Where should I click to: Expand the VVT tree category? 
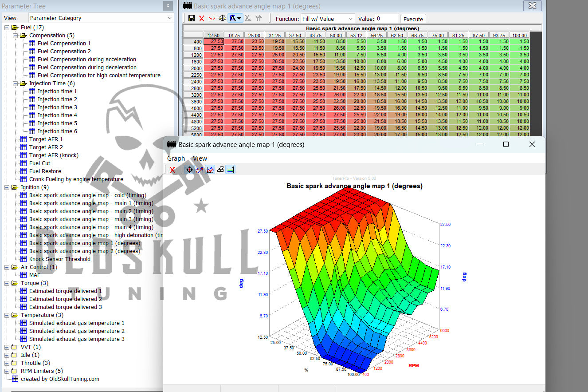coord(7,347)
